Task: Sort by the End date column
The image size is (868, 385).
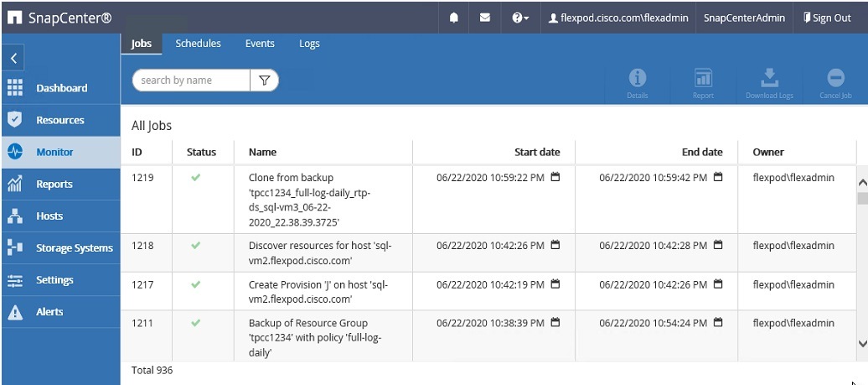Action: tap(702, 152)
